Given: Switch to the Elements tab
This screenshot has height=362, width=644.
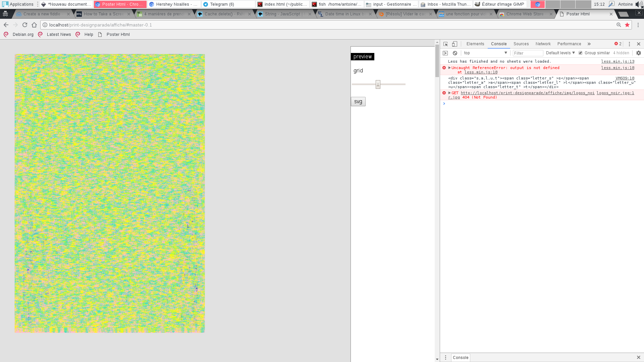Looking at the screenshot, I should (x=475, y=44).
